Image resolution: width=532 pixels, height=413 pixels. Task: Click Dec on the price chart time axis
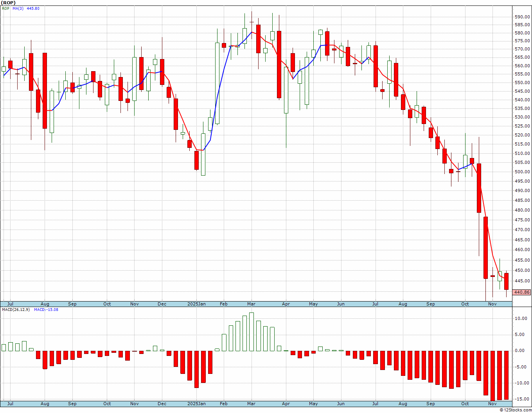coord(162,304)
